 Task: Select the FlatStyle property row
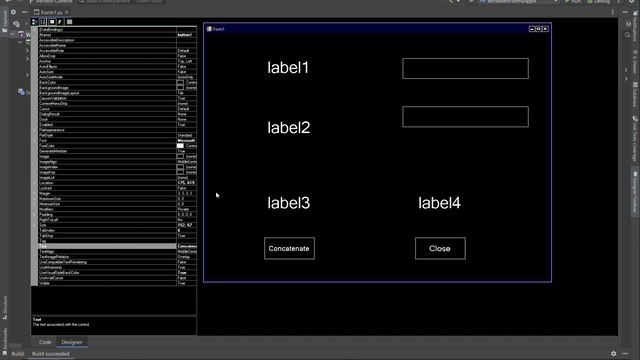[x=117, y=135]
